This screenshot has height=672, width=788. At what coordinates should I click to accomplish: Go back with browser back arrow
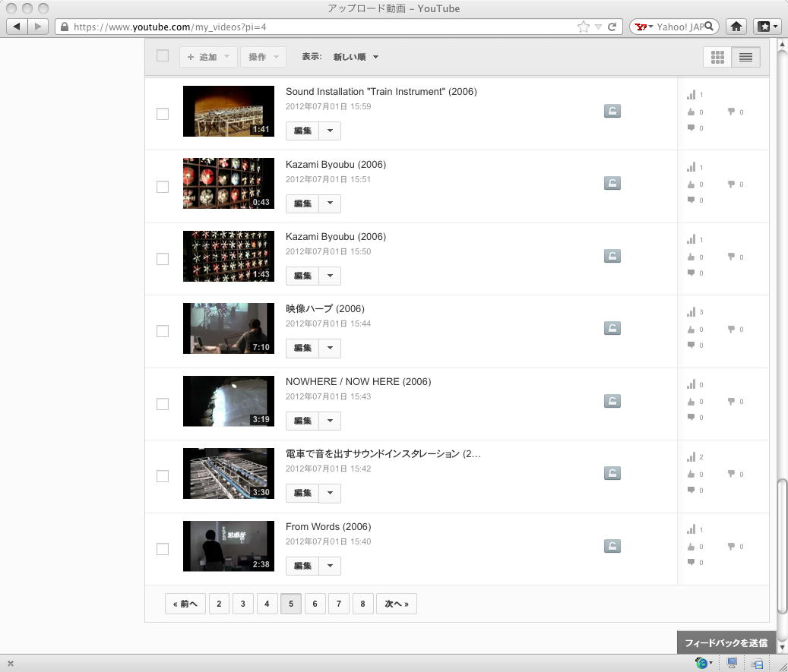(x=17, y=27)
